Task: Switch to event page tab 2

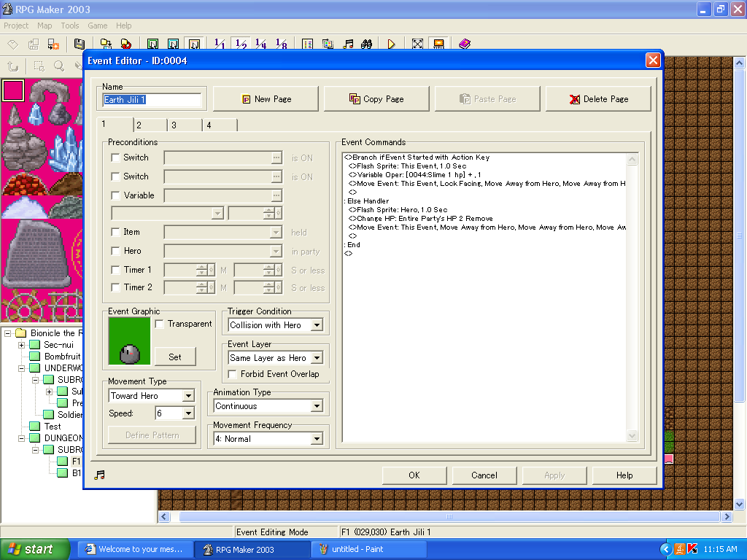Action: [x=150, y=125]
